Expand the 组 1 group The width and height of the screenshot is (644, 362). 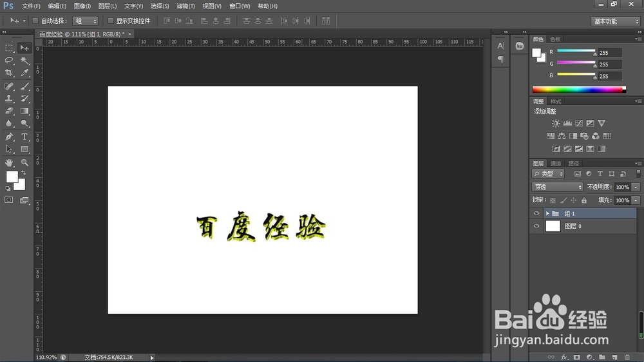547,213
